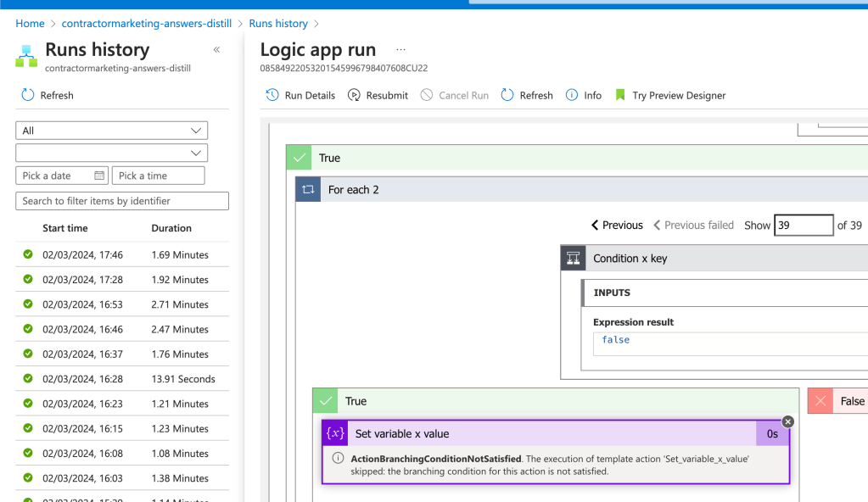
Task: Click the status icon of the 16:28 run
Action: 28,378
